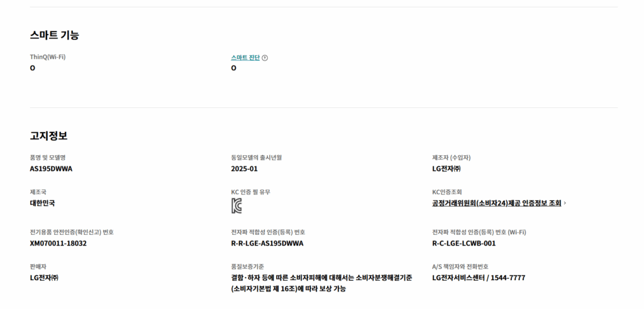Viewport: 644px width, 309px height.
Task: Click the help icon beside 스마트 진단
Action: click(x=265, y=58)
